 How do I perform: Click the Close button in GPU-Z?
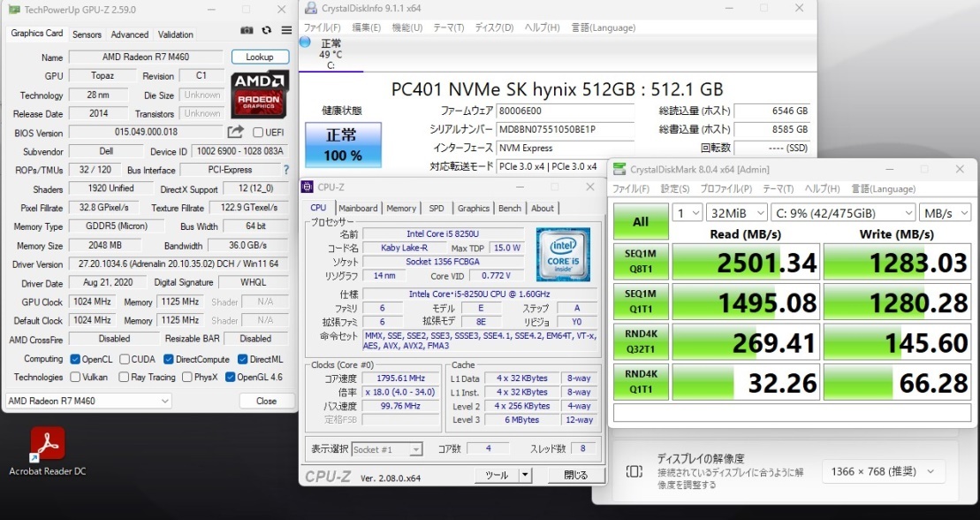click(266, 401)
